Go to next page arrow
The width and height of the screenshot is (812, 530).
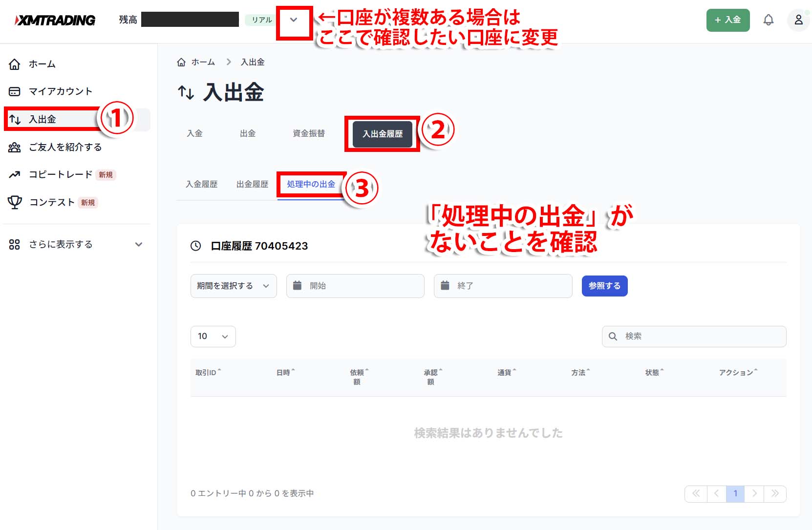[x=754, y=493]
